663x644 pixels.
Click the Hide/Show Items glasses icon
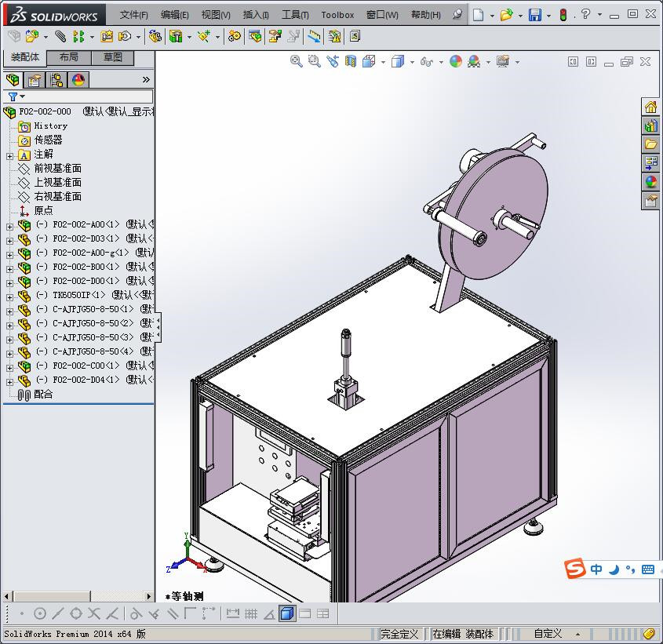pos(427,62)
